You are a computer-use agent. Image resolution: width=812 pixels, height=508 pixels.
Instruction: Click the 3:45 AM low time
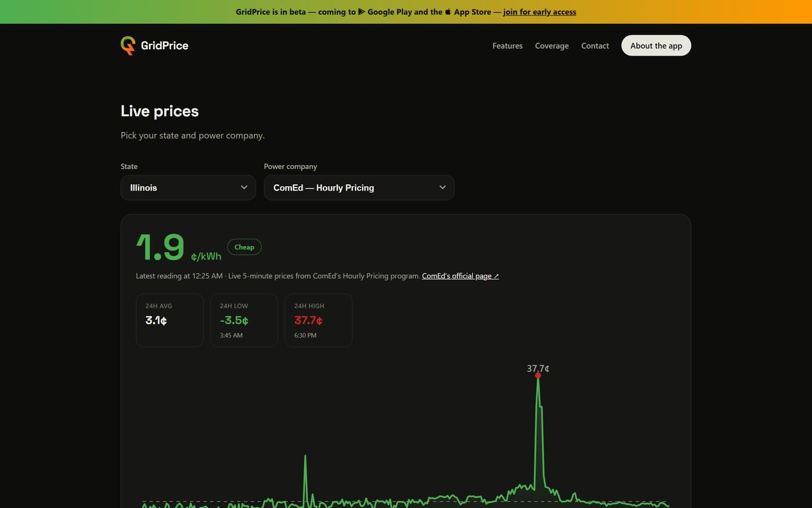point(231,335)
